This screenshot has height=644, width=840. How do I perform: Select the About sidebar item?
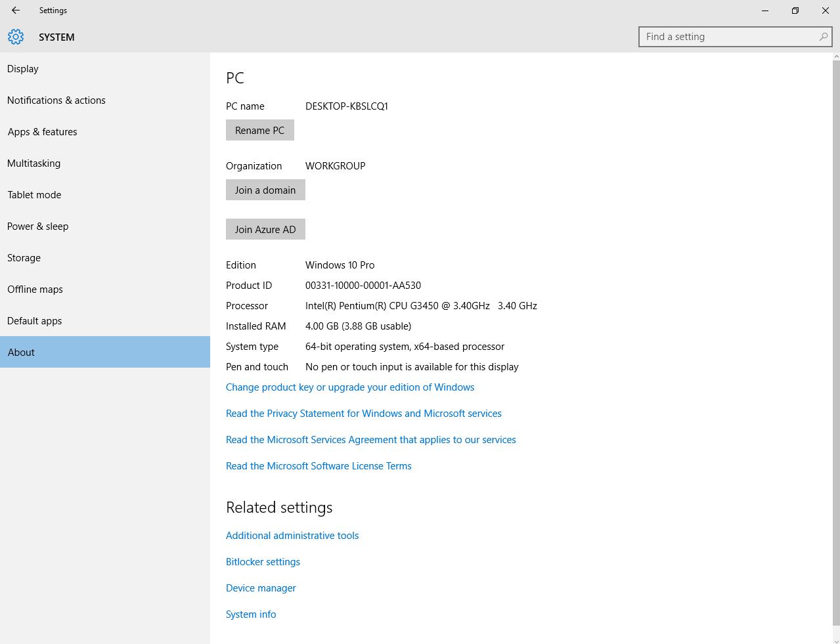click(x=105, y=352)
